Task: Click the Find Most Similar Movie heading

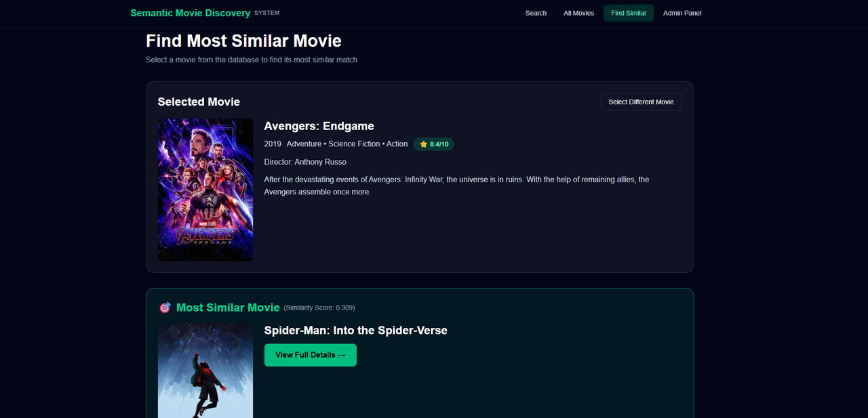Action: [243, 41]
